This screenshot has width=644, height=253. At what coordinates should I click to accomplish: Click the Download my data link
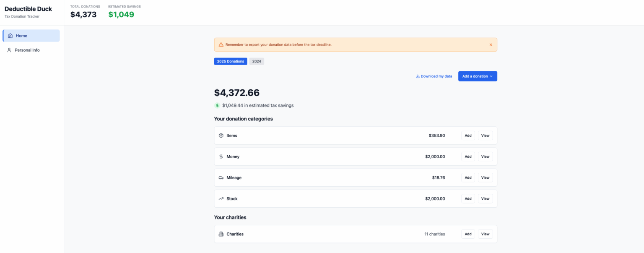pos(434,76)
